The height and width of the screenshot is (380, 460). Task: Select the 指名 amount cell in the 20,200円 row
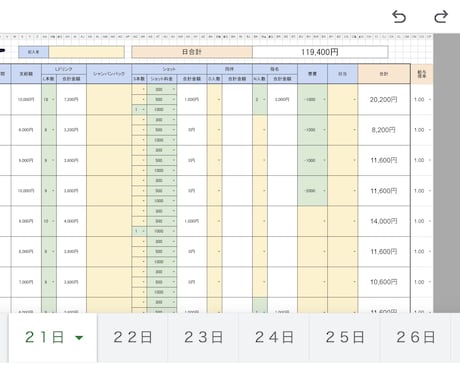point(282,99)
